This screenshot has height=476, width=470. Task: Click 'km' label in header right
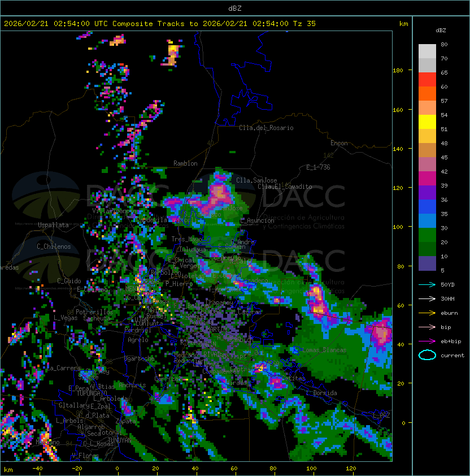(x=403, y=24)
